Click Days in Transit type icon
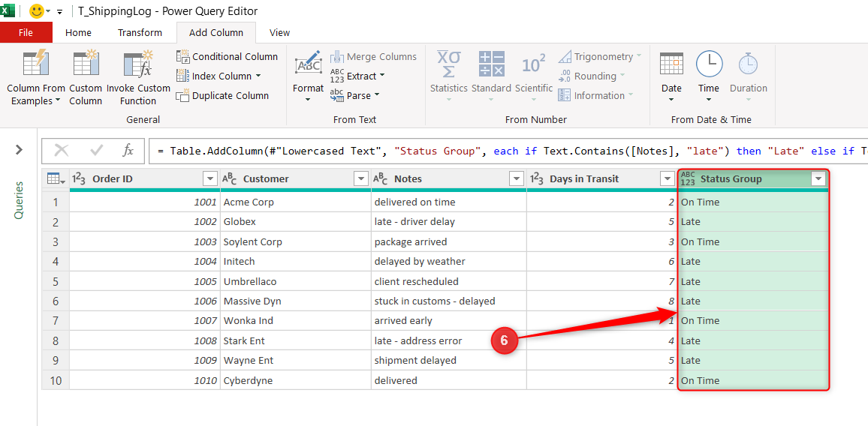Viewport: 868px width, 426px height. coord(537,178)
